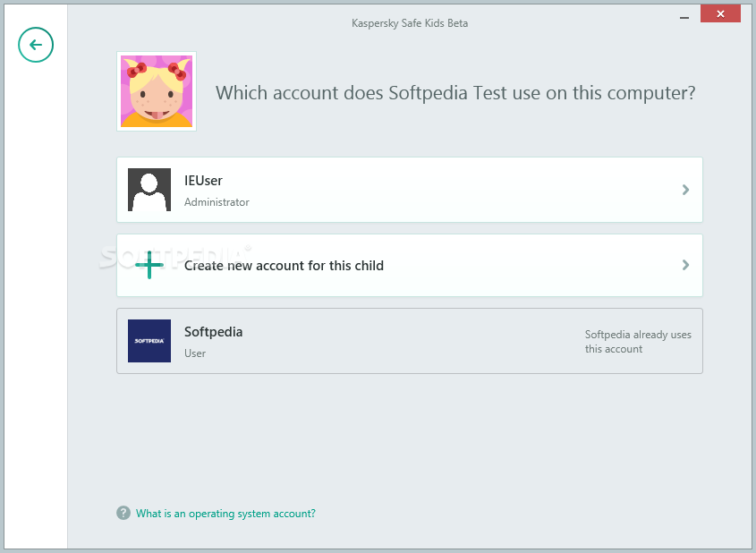Screen dimensions: 756x553
Task: Select the IEUser account name
Action: pyautogui.click(x=203, y=181)
